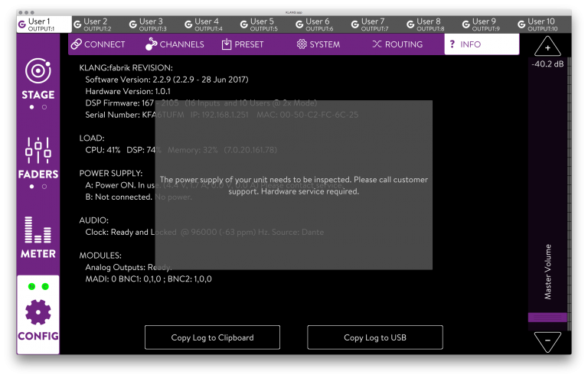Select User 5 OUTPUT:5 tab
The width and height of the screenshot is (588, 378).
point(266,24)
